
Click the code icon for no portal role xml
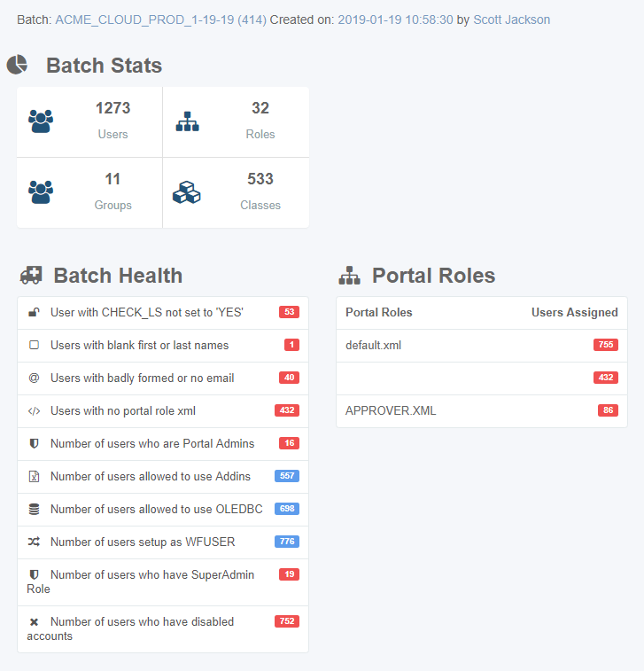tap(34, 410)
